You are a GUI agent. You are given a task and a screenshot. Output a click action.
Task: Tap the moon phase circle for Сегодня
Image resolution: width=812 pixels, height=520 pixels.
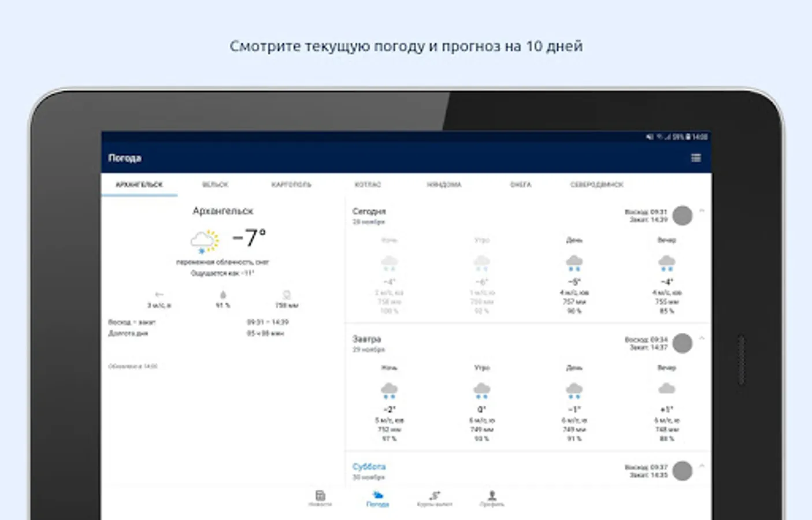683,216
